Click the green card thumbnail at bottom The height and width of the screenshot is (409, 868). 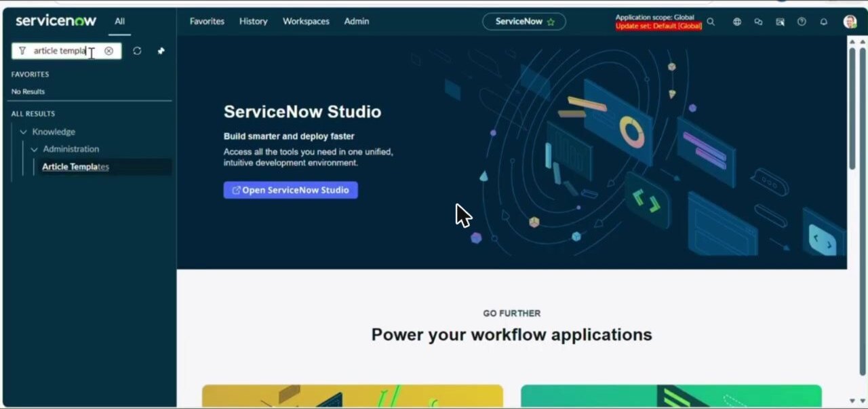click(671, 396)
